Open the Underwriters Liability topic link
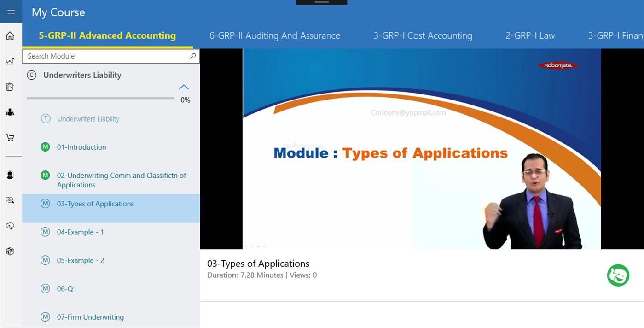The width and height of the screenshot is (644, 328). (x=88, y=119)
